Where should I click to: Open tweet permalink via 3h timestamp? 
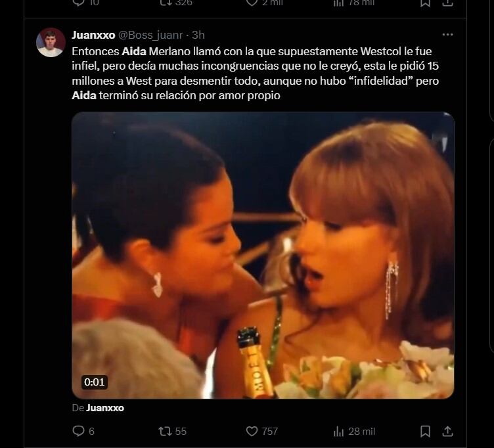pos(198,35)
